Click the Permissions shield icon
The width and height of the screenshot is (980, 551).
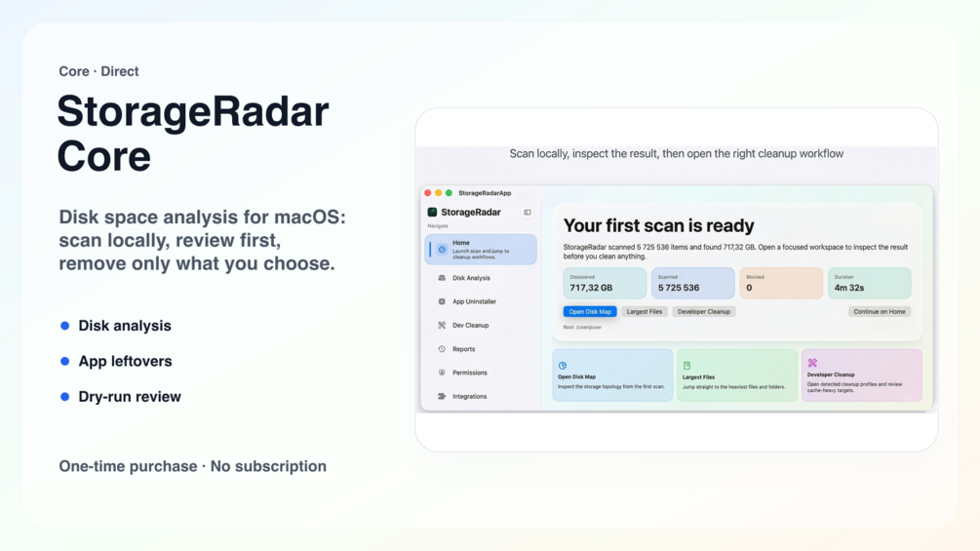442,373
